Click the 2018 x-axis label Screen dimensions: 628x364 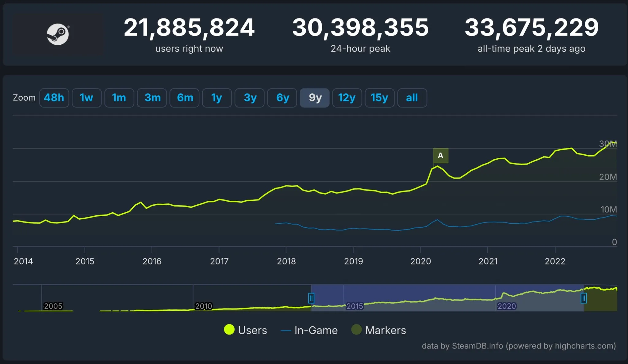pyautogui.click(x=286, y=261)
